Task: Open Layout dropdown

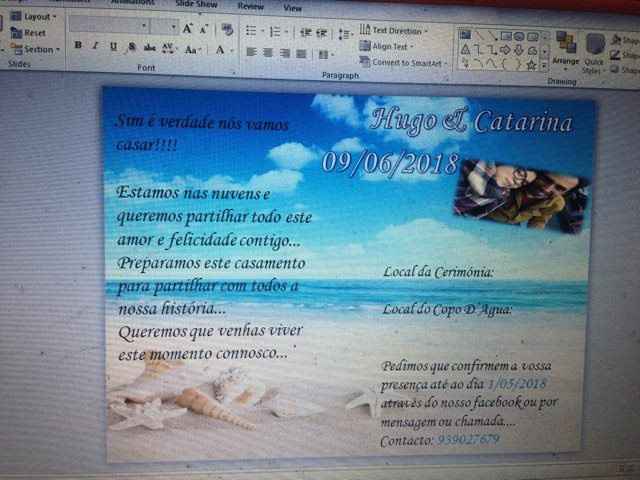Action: [34, 16]
